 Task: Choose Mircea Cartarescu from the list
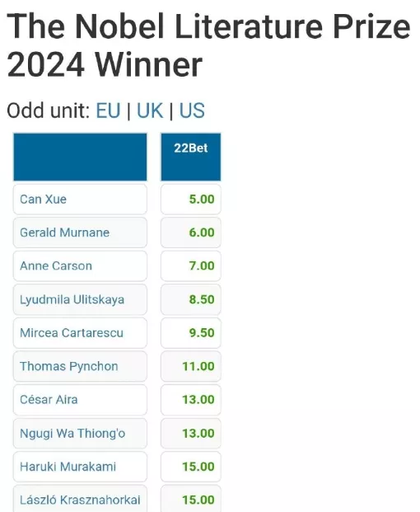tap(80, 333)
